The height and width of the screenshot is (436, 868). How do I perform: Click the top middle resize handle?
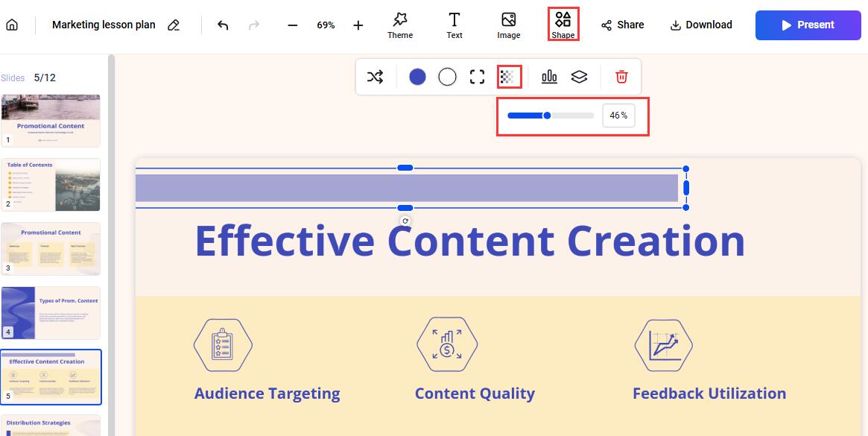tap(405, 168)
